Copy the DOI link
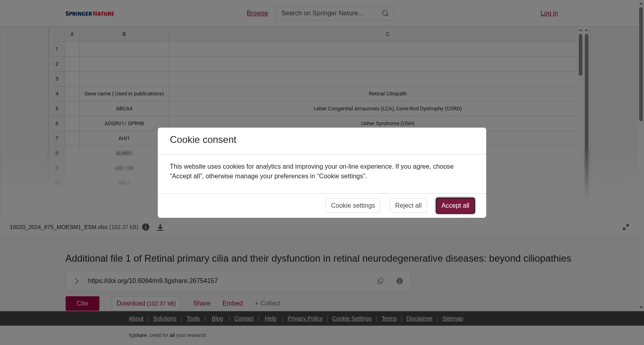 [x=380, y=281]
